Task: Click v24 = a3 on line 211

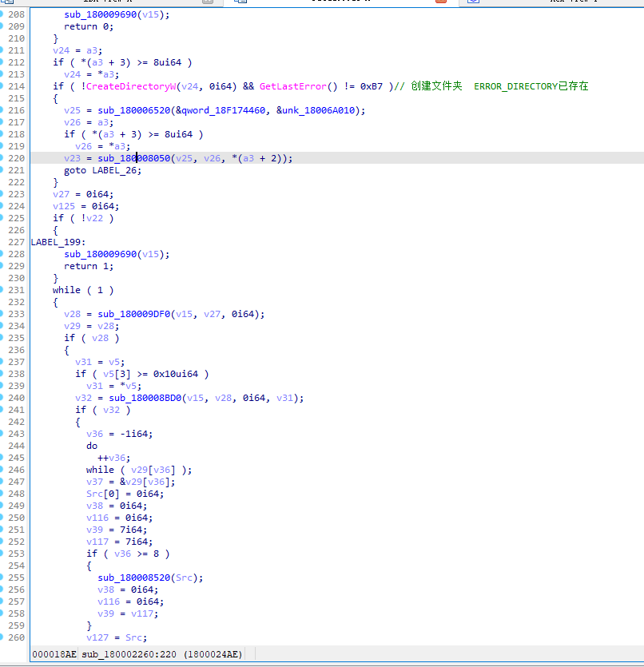Action: coord(78,50)
